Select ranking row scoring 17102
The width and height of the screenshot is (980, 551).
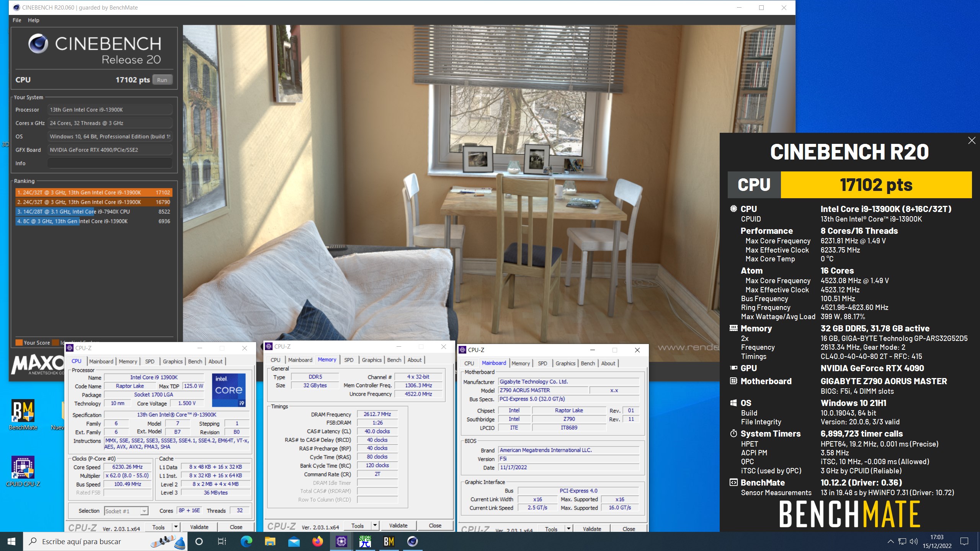click(x=94, y=192)
